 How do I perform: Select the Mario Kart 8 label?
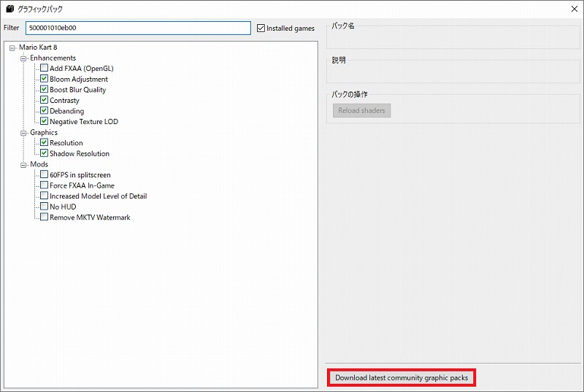pyautogui.click(x=38, y=47)
